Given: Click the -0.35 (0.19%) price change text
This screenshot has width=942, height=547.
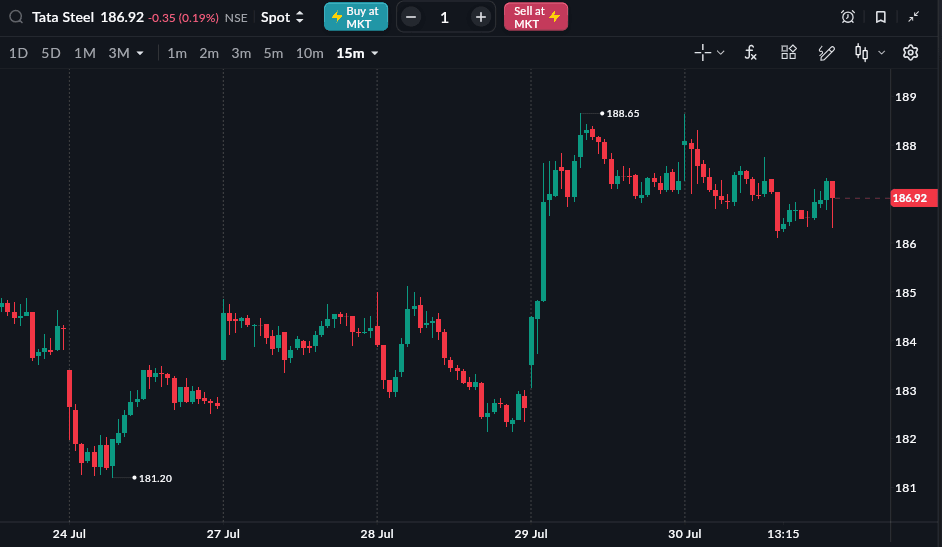Looking at the screenshot, I should tap(183, 18).
